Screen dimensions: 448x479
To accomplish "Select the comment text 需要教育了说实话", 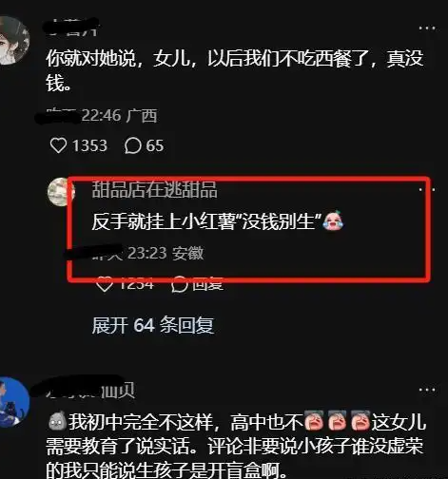I will [118, 446].
